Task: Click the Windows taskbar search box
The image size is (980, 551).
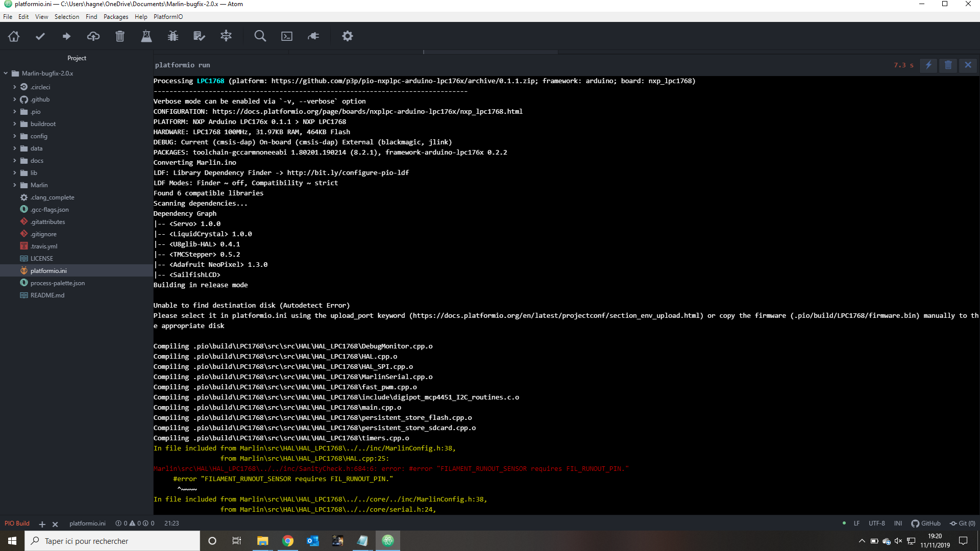Action: 112,541
